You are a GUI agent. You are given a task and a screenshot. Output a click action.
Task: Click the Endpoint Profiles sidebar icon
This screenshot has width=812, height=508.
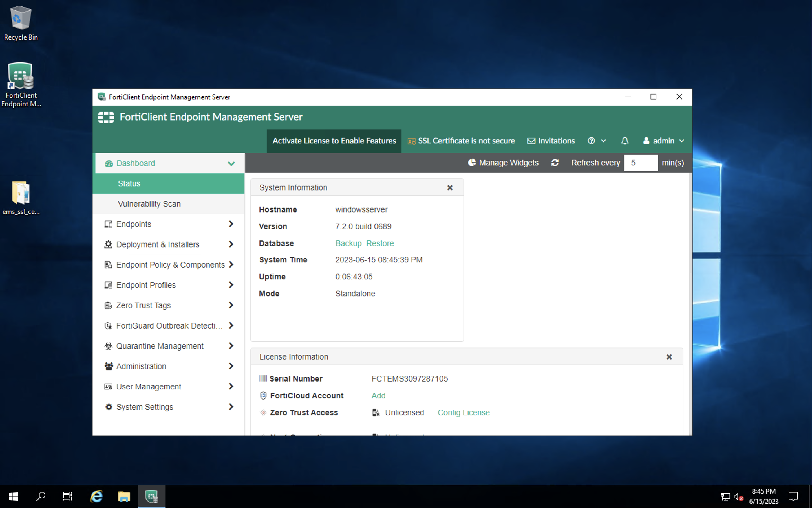tap(108, 285)
